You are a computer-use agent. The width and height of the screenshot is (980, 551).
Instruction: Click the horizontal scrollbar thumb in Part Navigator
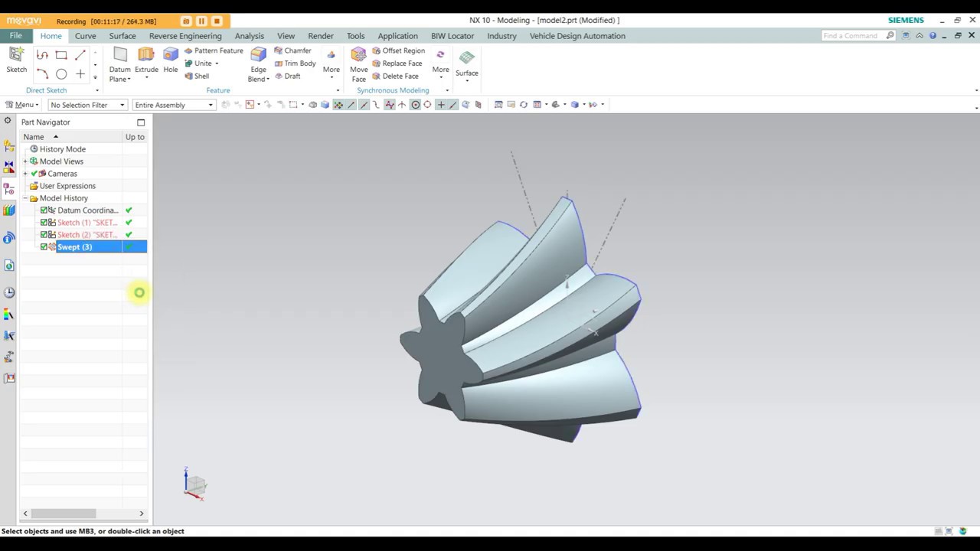tap(63, 514)
